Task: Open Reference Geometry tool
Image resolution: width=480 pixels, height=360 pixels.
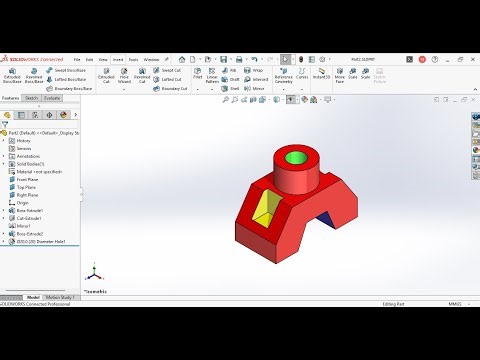Action: tap(284, 75)
